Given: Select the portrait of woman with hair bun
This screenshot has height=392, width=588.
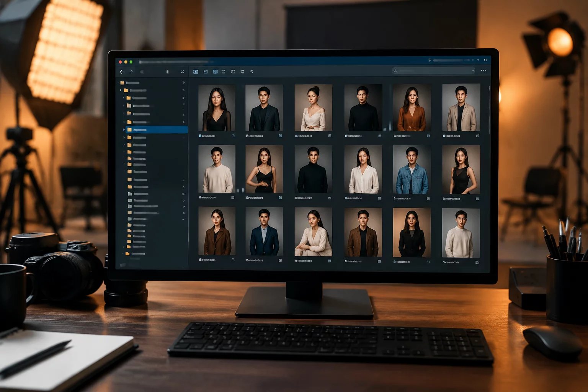Looking at the screenshot, I should [314, 108].
